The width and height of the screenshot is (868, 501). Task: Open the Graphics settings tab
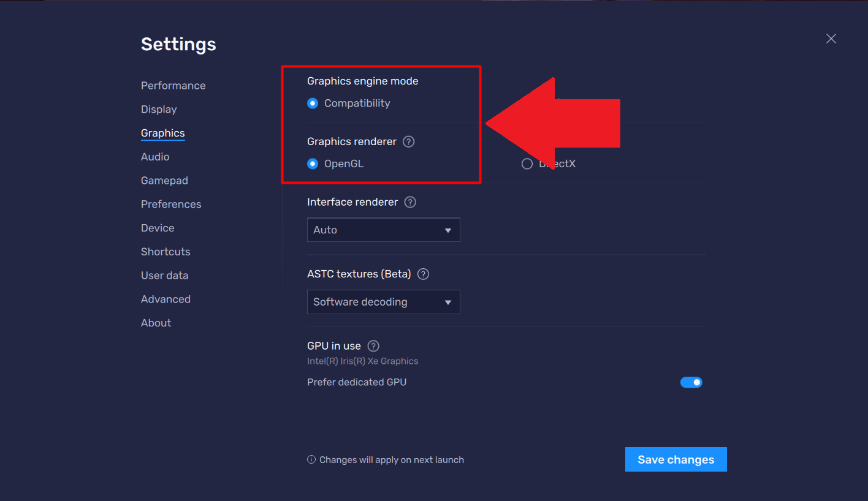[162, 134]
